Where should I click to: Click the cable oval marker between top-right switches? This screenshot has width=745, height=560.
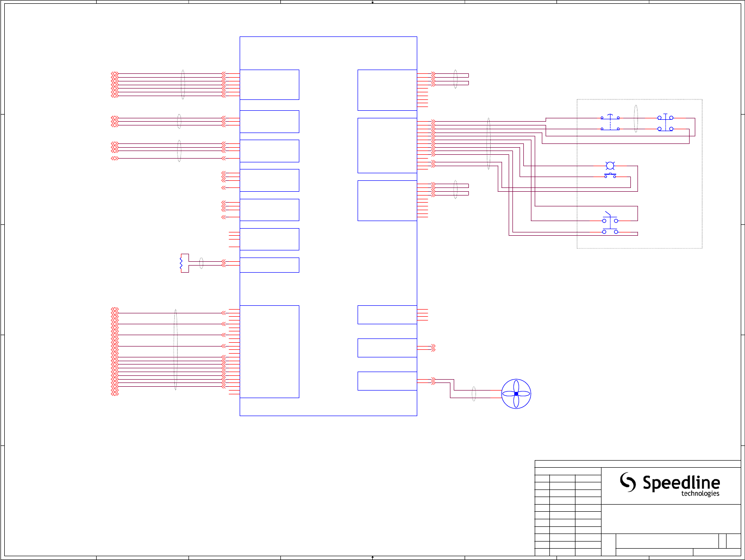tap(636, 118)
